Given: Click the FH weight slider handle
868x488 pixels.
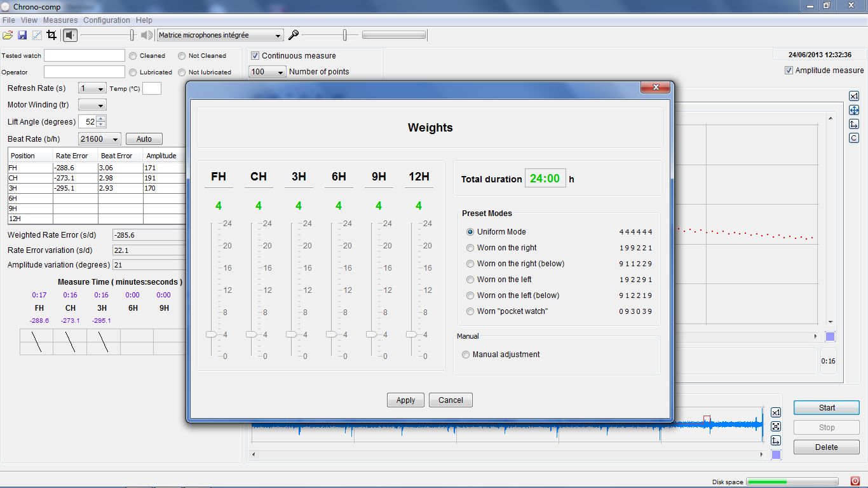Looking at the screenshot, I should (x=211, y=334).
